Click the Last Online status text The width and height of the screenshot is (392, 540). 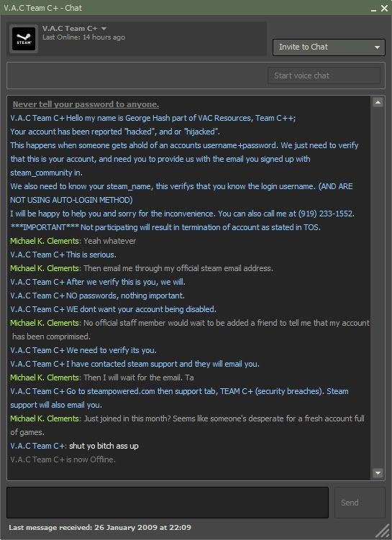pyautogui.click(x=83, y=37)
